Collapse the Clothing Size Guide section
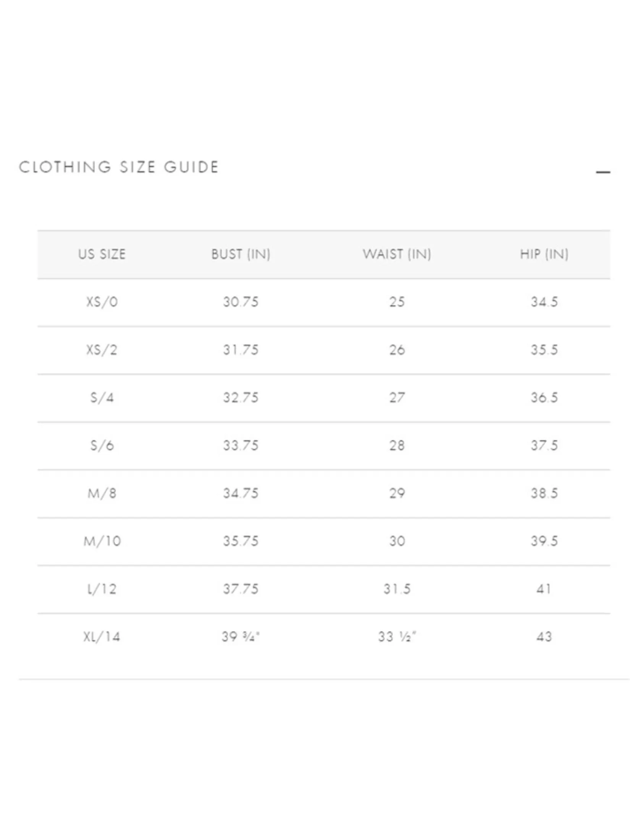This screenshot has width=630, height=840. click(603, 172)
